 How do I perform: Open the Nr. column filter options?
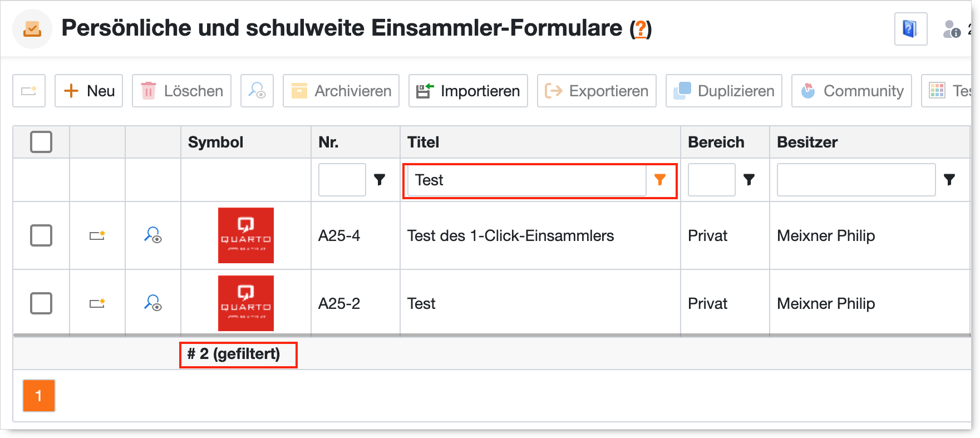[x=380, y=180]
